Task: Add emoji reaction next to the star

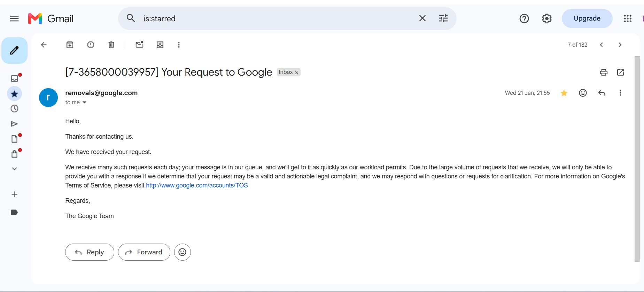Action: (583, 93)
